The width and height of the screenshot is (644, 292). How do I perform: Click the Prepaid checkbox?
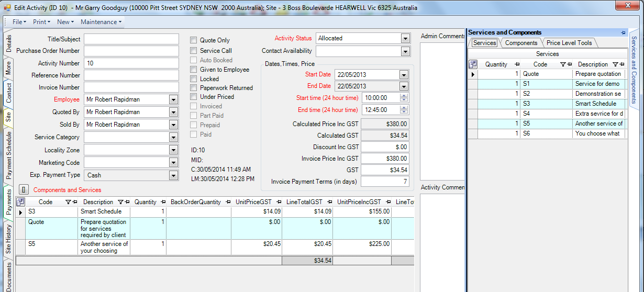[x=194, y=125]
